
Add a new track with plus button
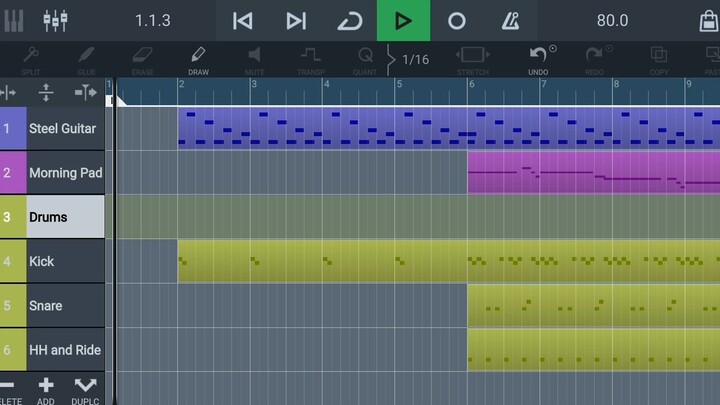pyautogui.click(x=46, y=388)
